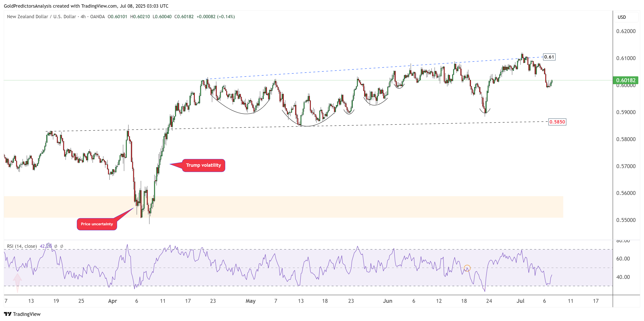The height and width of the screenshot is (321, 644).
Task: Click the New Zealand Dollar / U.S. Dollar title
Action: (42, 16)
